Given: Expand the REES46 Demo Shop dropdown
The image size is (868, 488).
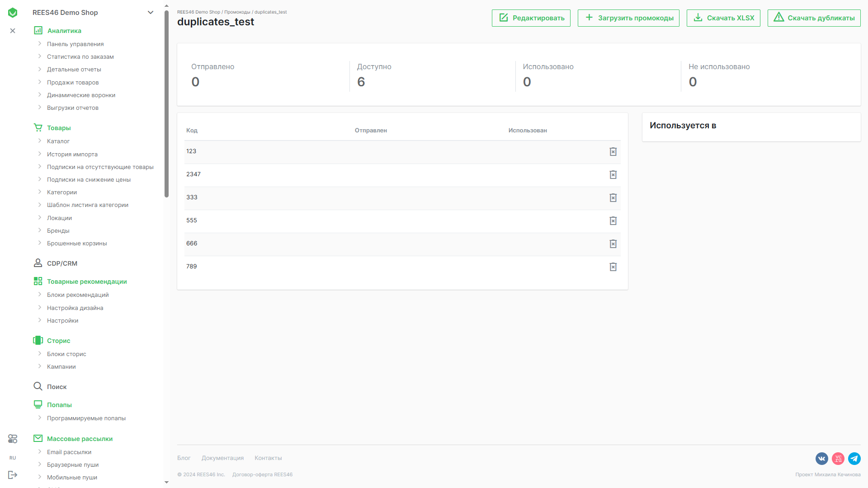Looking at the screenshot, I should pos(151,13).
